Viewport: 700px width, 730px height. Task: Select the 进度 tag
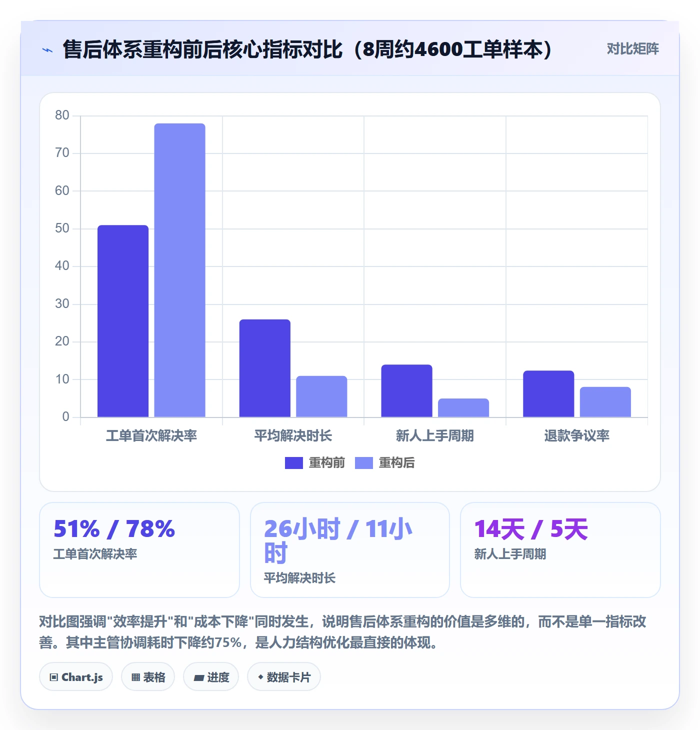click(x=211, y=677)
